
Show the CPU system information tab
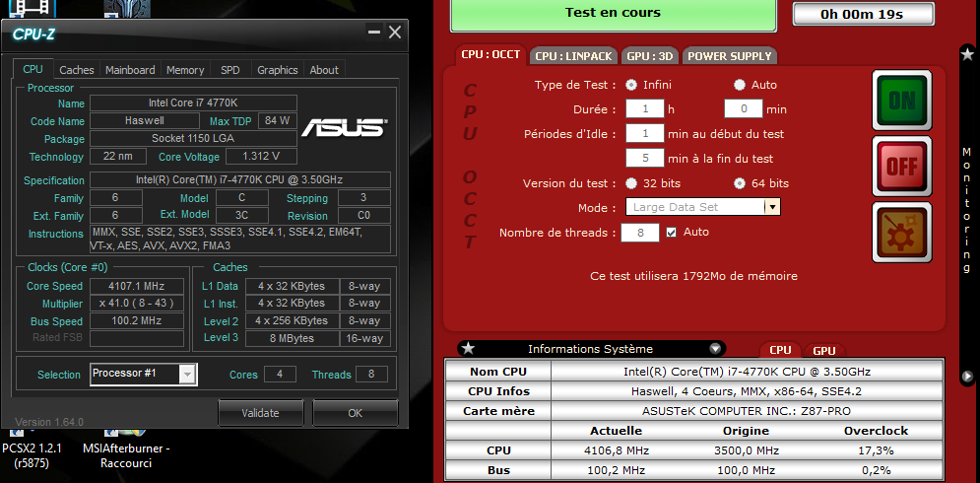point(780,350)
